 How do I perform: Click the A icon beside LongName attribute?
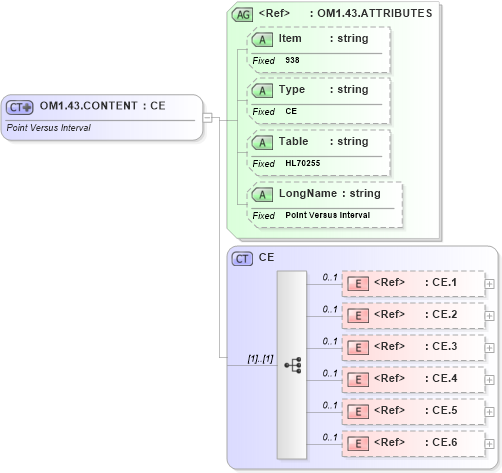pyautogui.click(x=262, y=195)
